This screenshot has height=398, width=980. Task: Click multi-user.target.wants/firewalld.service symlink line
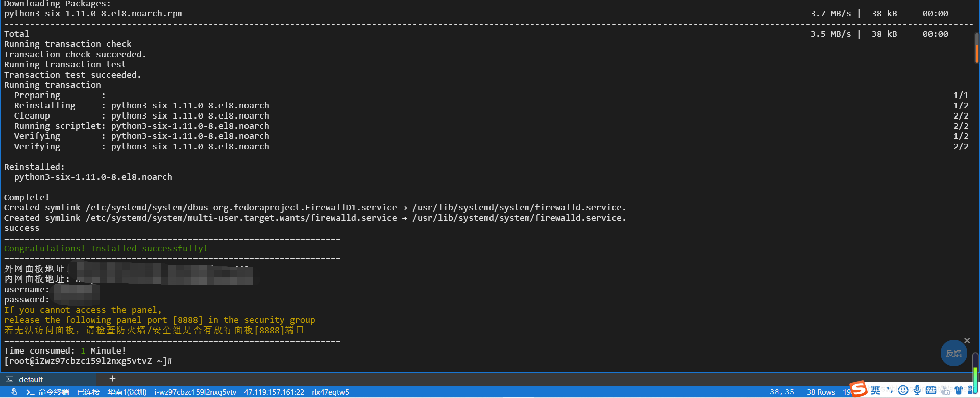point(315,218)
